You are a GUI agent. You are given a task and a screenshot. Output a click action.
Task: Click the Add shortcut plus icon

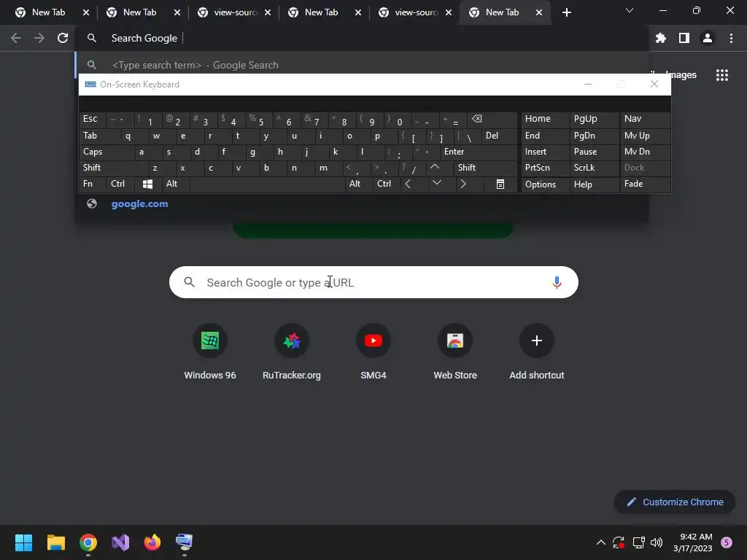(x=536, y=341)
